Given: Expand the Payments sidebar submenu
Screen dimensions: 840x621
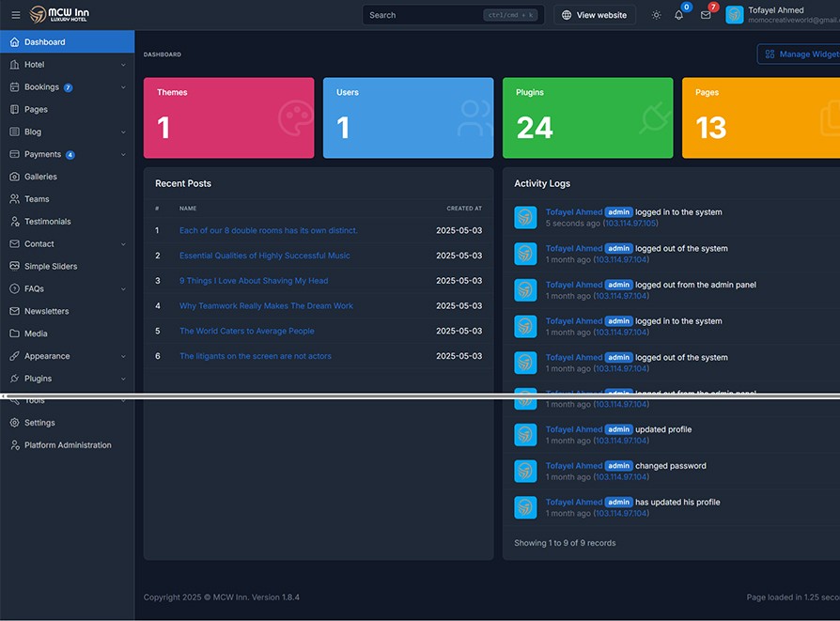Looking at the screenshot, I should pyautogui.click(x=123, y=155).
